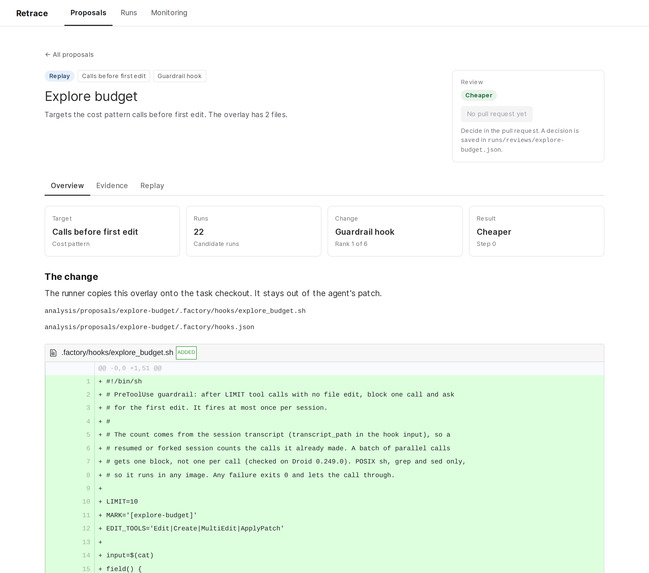Screen dimensions: 649x573
Task: Click the .factory/hooks.json overlay path text
Action: (149, 327)
